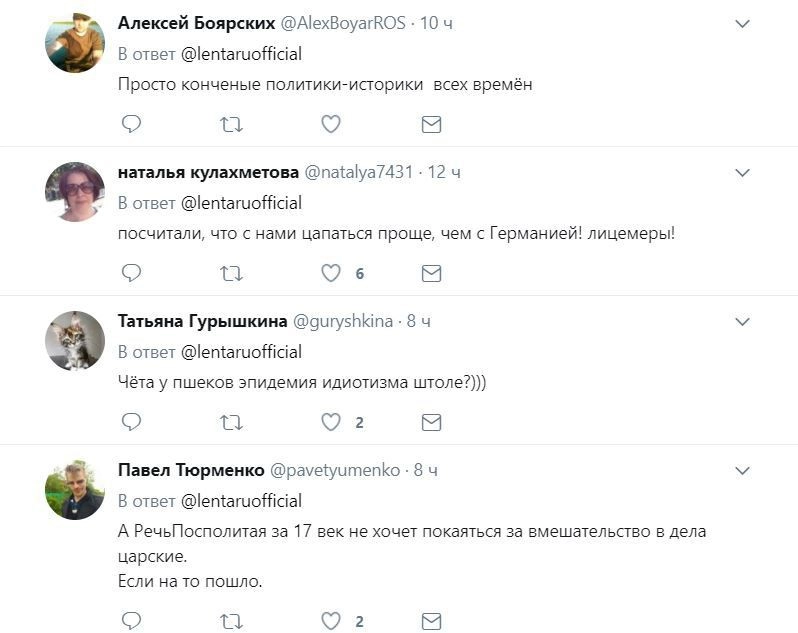Viewport: 798px width, 633px height.
Task: Open the dropdown arrow on Татьяна Гурышкина's tweet
Action: pos(742,322)
